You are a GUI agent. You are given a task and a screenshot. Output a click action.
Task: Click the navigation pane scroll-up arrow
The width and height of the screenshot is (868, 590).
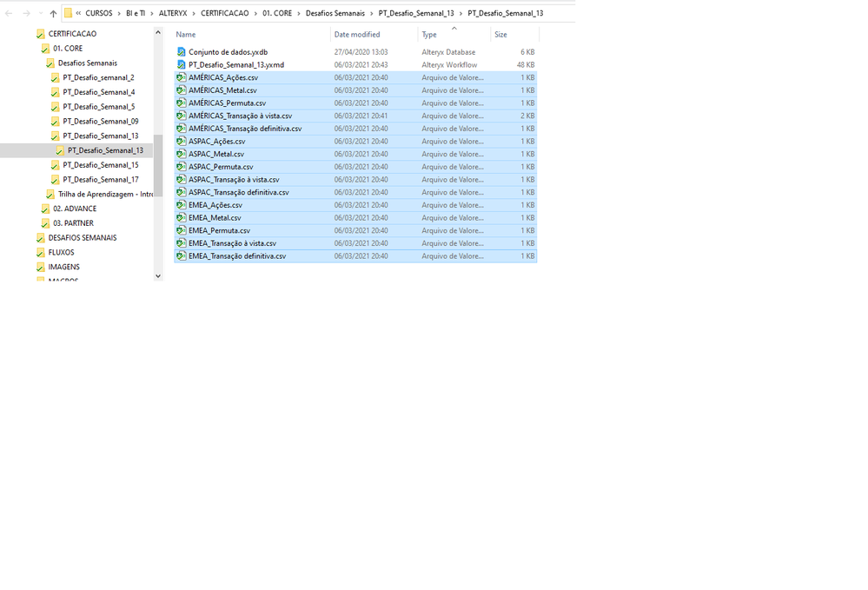pos(158,33)
